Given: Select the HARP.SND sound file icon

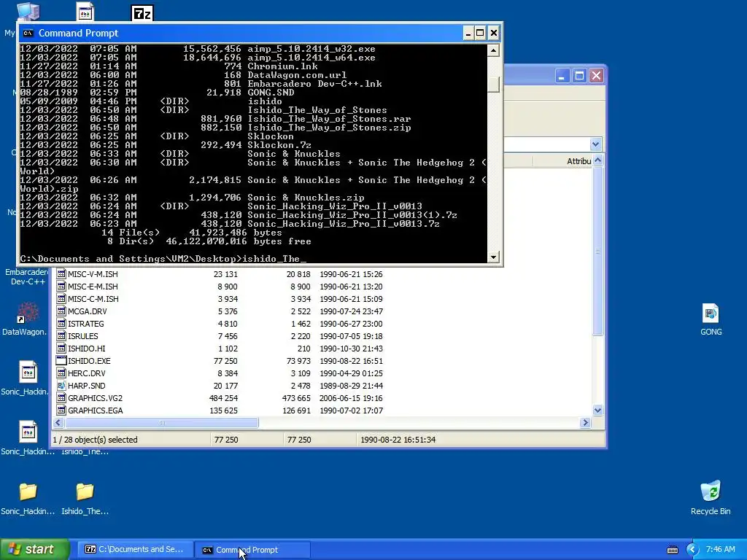Looking at the screenshot, I should click(61, 385).
